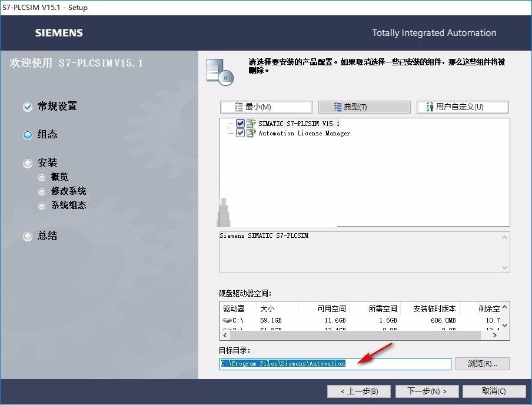532x405 pixels.
Task: Click the 大小 column header
Action: point(277,308)
